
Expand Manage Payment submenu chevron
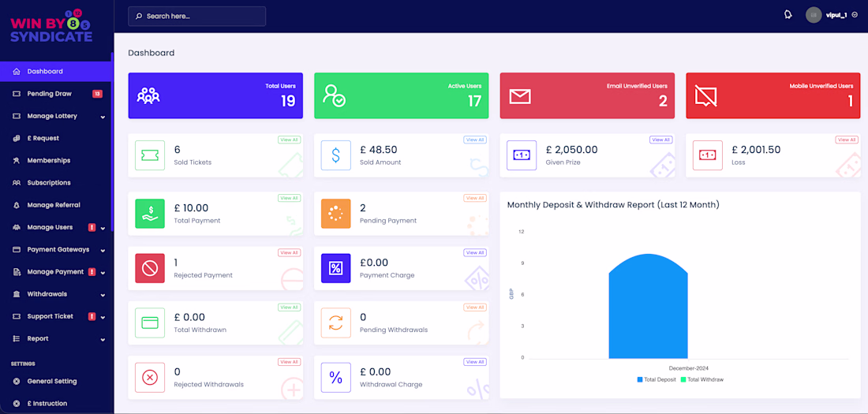[103, 272]
